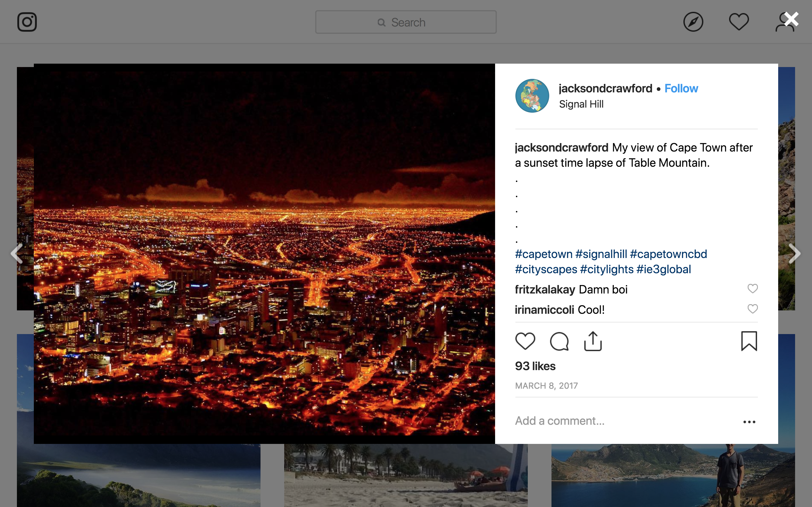Open the #citylights hashtag
Screen dimensions: 812x507
pos(607,269)
